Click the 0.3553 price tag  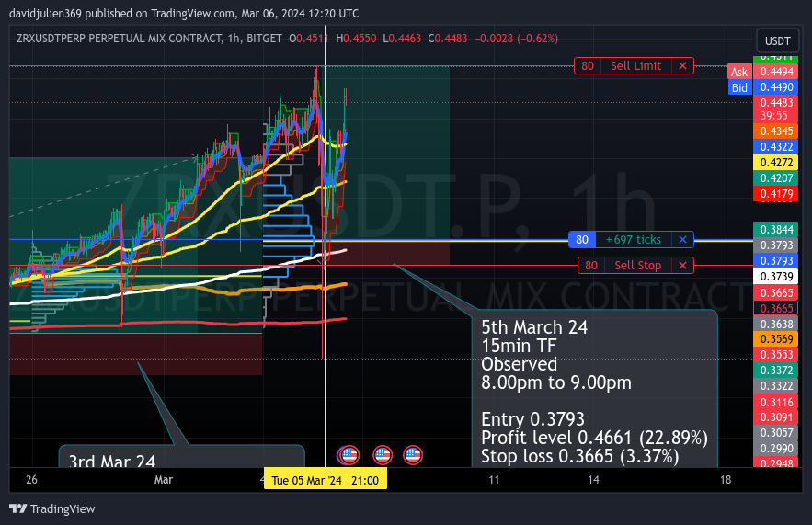(776, 355)
